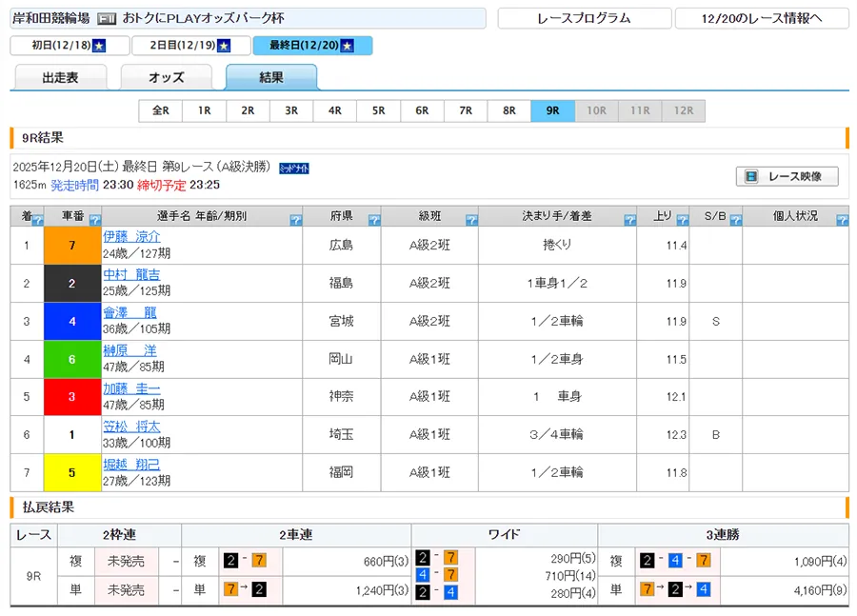Open the 出走表 tab

coord(59,78)
